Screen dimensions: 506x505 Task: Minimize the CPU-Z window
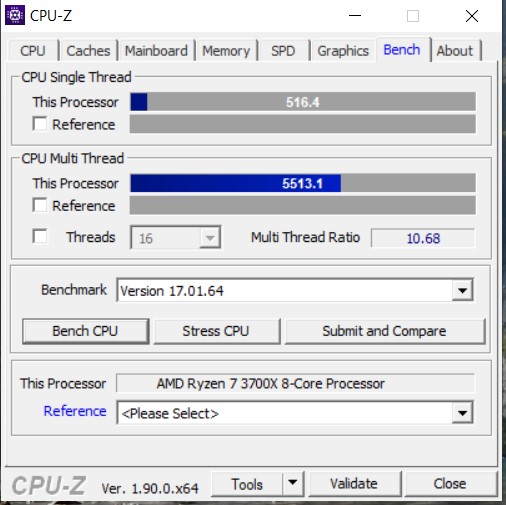[x=355, y=16]
